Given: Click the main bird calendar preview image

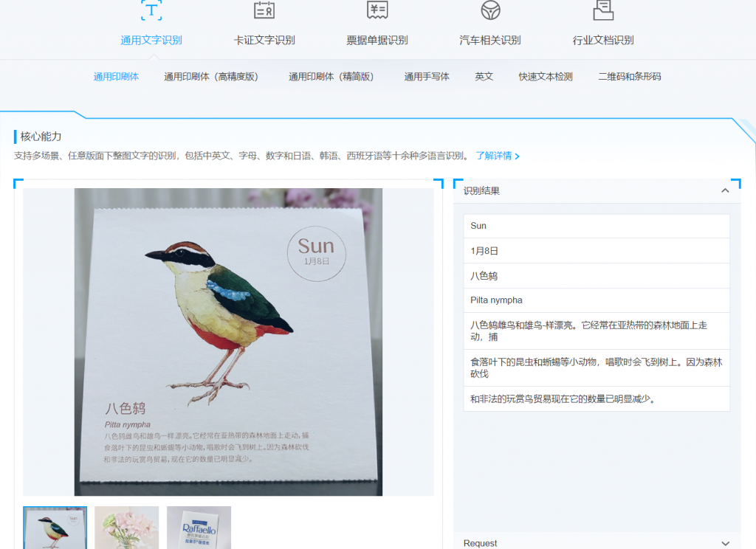Looking at the screenshot, I should point(228,342).
